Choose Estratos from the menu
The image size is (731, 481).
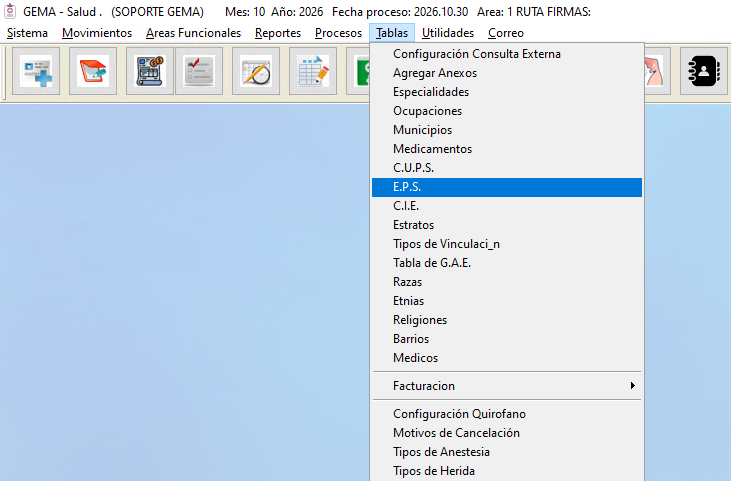(507, 225)
